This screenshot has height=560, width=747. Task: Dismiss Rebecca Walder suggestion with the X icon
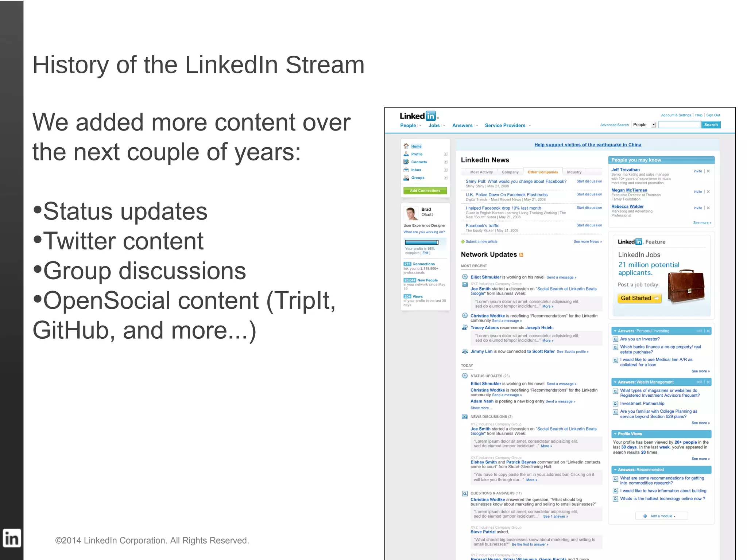(708, 208)
